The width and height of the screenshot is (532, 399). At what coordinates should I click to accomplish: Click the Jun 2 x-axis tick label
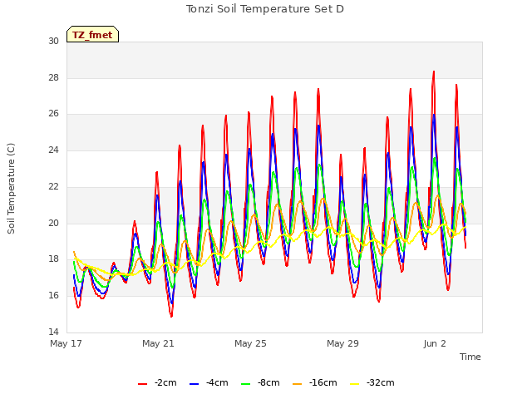[x=435, y=343]
